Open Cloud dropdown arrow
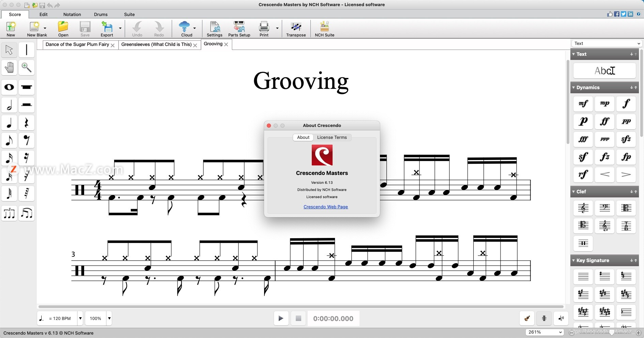The height and width of the screenshot is (338, 644). click(x=195, y=28)
